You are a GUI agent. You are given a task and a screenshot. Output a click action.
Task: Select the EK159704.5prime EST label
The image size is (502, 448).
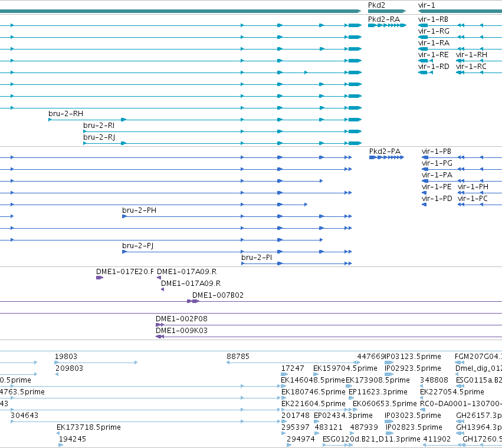pos(345,368)
